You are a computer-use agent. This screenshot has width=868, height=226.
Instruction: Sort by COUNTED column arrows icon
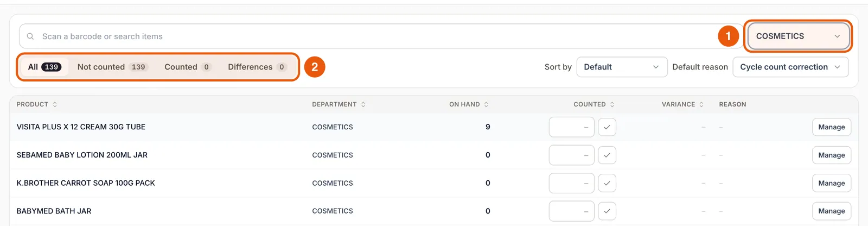(612, 104)
